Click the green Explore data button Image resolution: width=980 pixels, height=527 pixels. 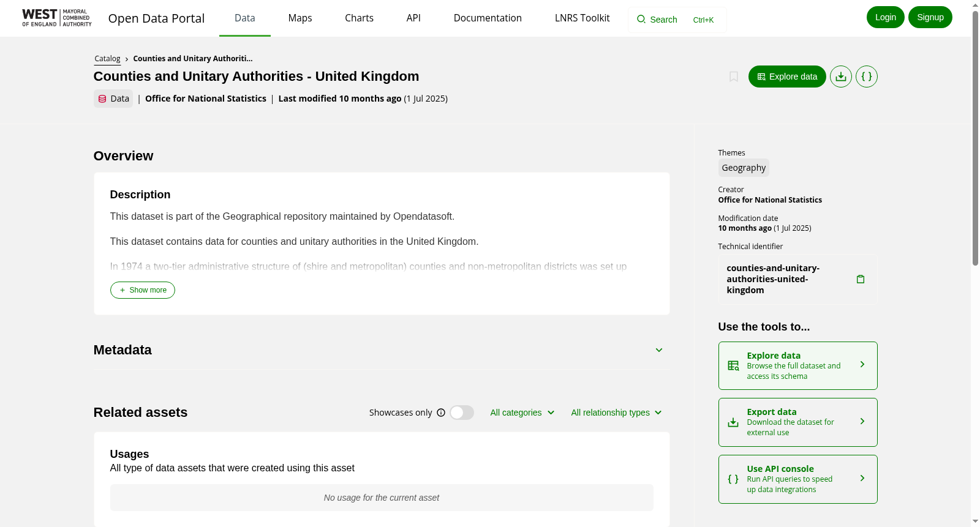click(x=787, y=77)
